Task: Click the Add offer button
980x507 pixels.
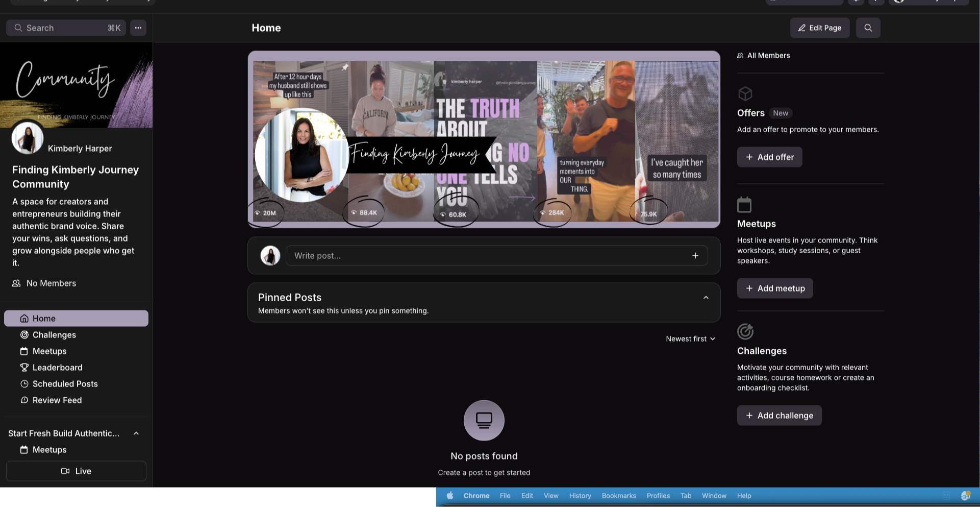Action: 769,157
